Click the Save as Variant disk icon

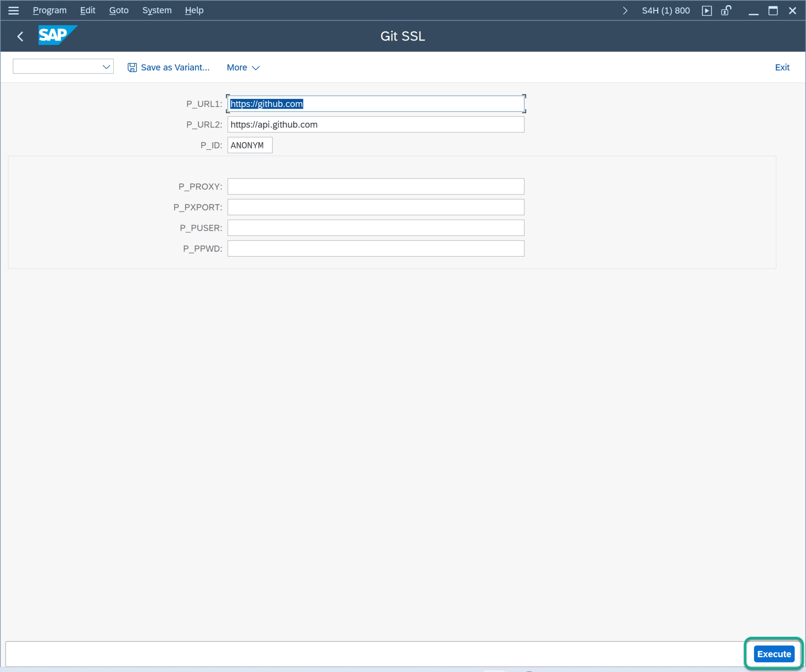click(132, 67)
